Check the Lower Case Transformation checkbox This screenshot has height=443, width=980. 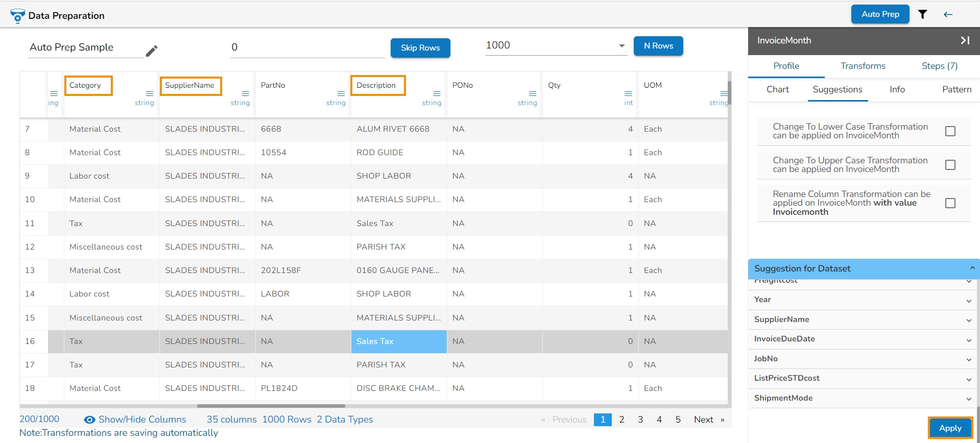[x=950, y=131]
